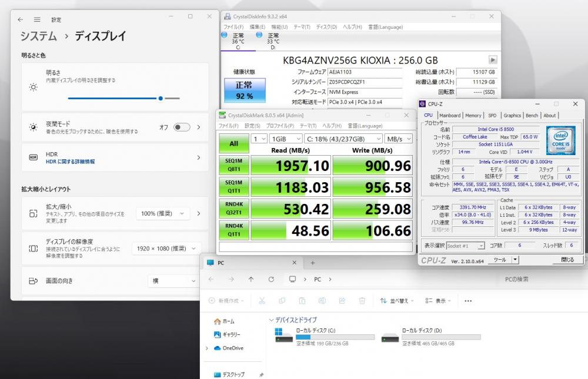Go up one folder in File Explorer
The image size is (588, 379).
pyautogui.click(x=251, y=279)
